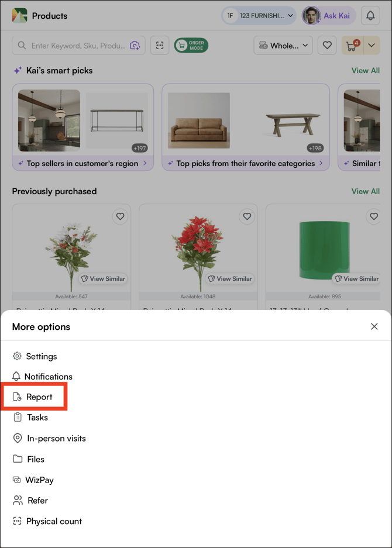Open the Whole... pricing dropdown

pyautogui.click(x=283, y=45)
